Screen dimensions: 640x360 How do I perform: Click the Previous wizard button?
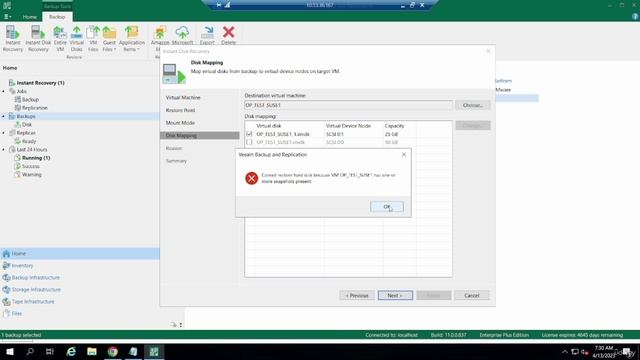point(357,296)
